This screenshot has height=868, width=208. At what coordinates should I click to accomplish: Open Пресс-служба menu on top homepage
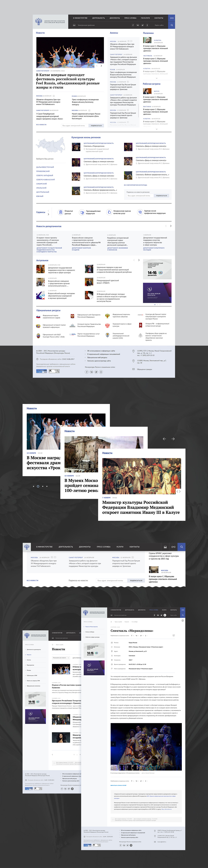tap(130, 18)
